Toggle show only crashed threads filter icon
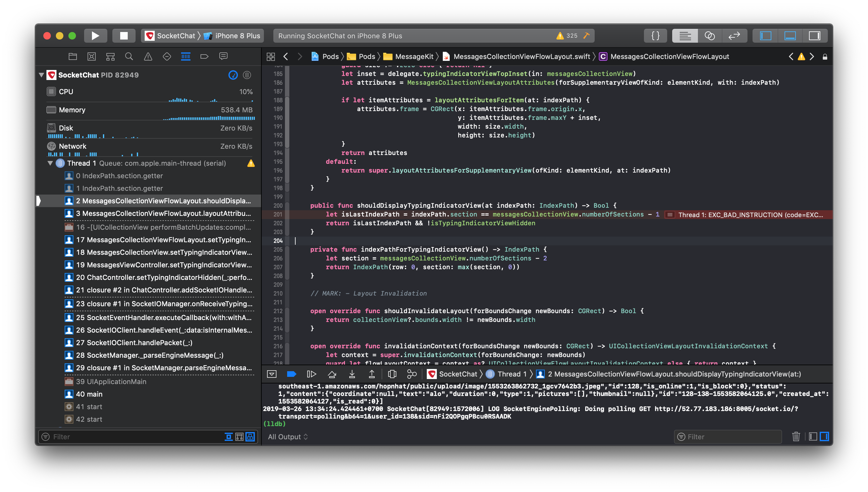This screenshot has width=868, height=492. [228, 436]
